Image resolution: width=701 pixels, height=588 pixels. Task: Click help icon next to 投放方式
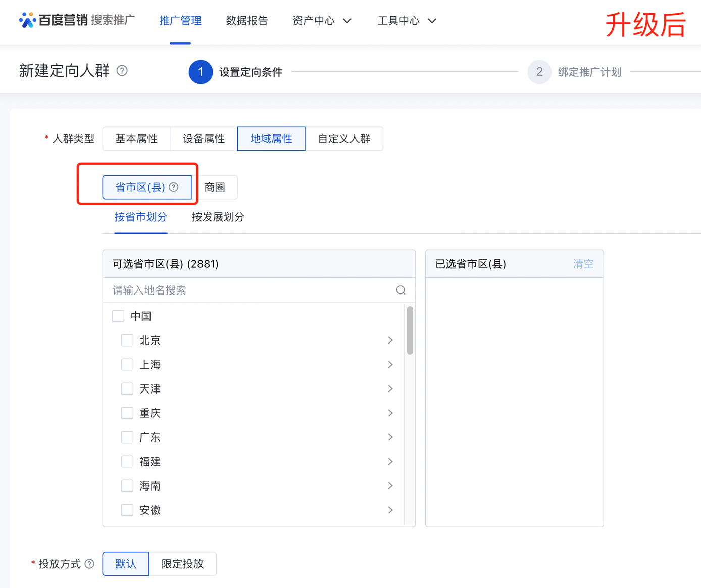pos(89,564)
